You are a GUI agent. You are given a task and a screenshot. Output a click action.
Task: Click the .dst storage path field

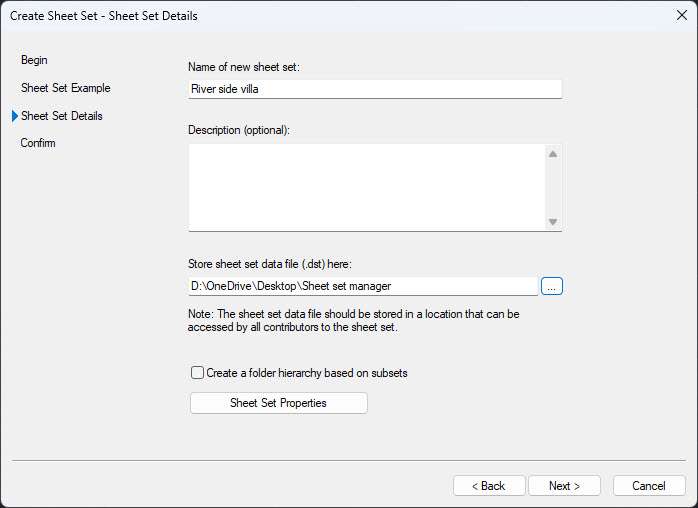tap(363, 286)
